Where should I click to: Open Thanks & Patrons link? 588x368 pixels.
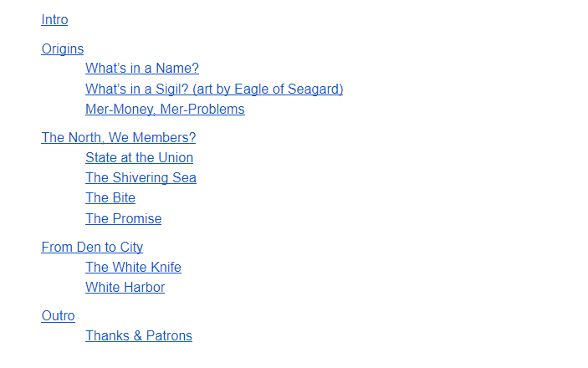pos(139,335)
